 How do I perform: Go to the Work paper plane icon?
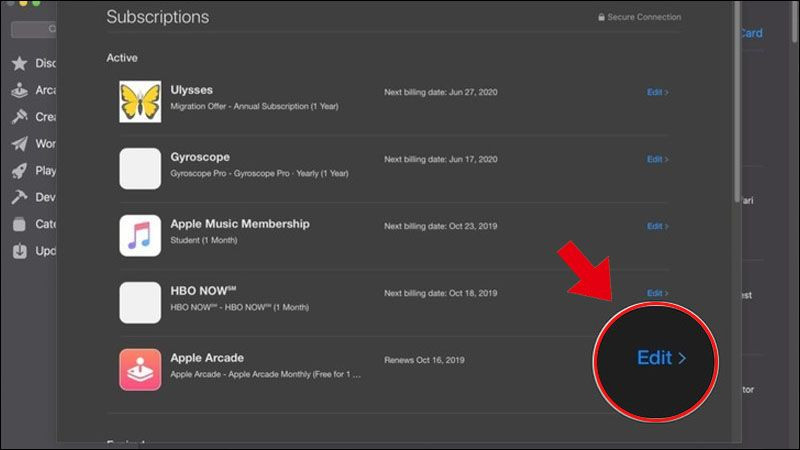point(19,144)
